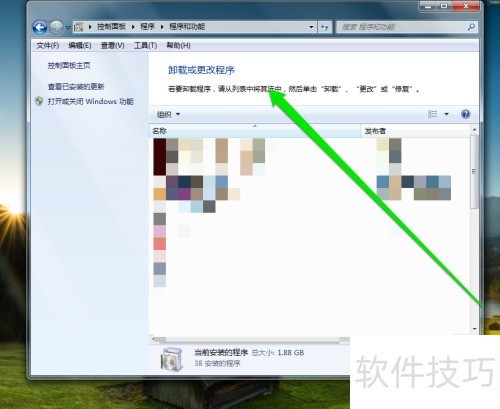This screenshot has height=409, width=500.
Task: Open 查看已安装的更新 link
Action: point(76,87)
